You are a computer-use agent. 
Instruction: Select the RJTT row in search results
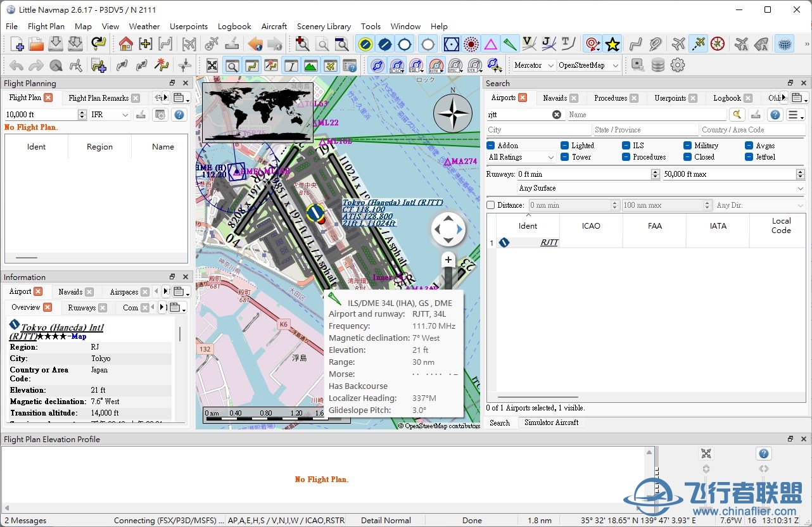(x=549, y=243)
